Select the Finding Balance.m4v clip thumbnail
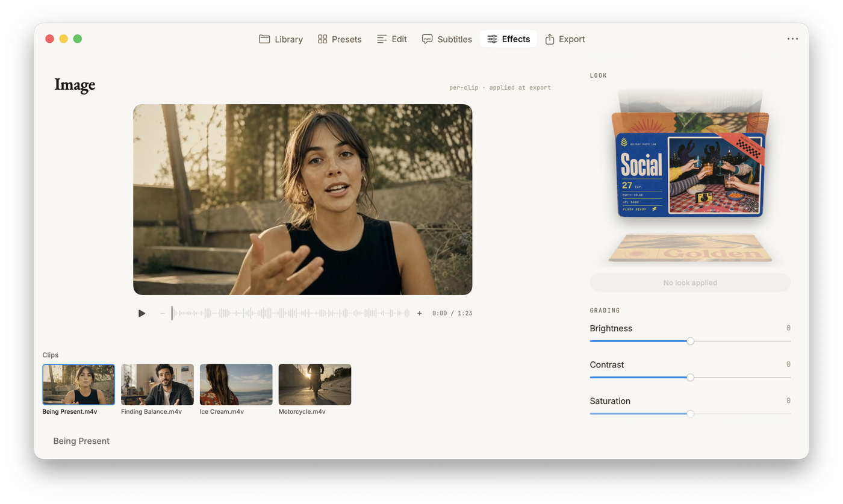The width and height of the screenshot is (843, 504). [157, 384]
